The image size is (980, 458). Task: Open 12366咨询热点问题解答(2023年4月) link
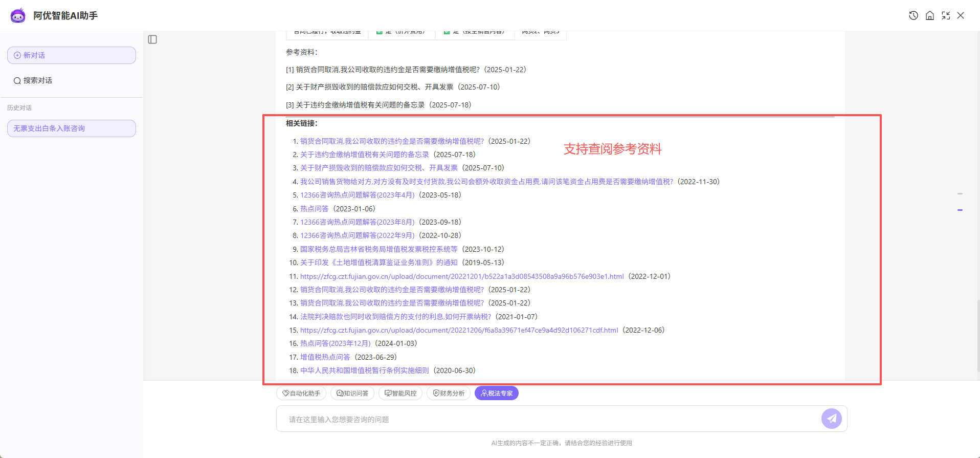(357, 195)
